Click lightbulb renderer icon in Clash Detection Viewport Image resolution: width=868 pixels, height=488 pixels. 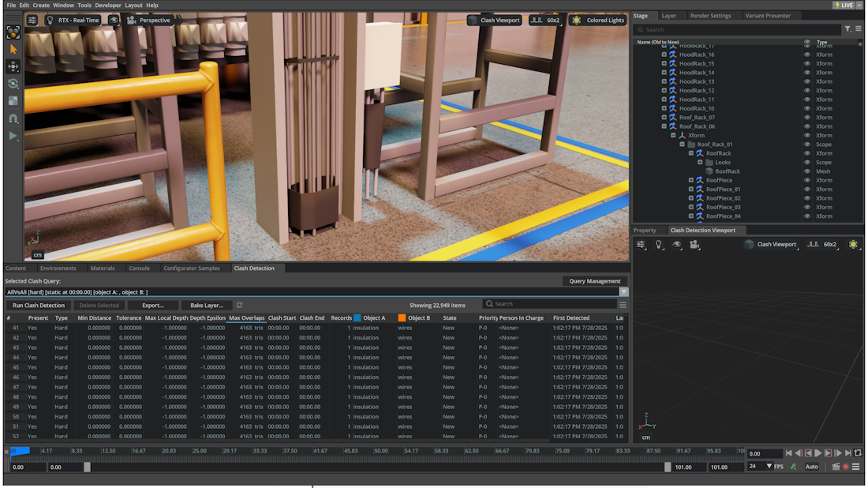click(x=659, y=244)
